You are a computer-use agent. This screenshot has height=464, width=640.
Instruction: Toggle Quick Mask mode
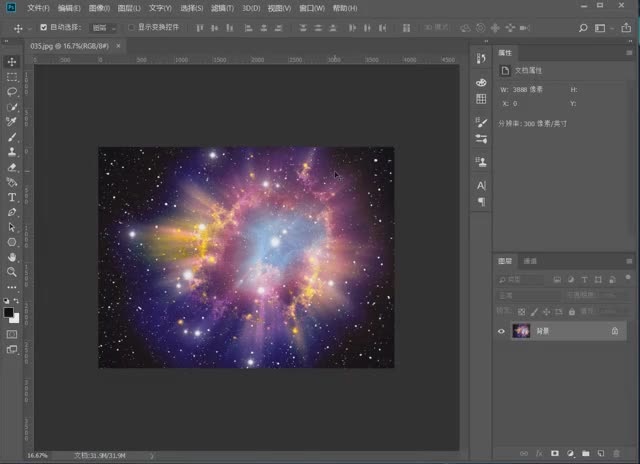coord(12,334)
